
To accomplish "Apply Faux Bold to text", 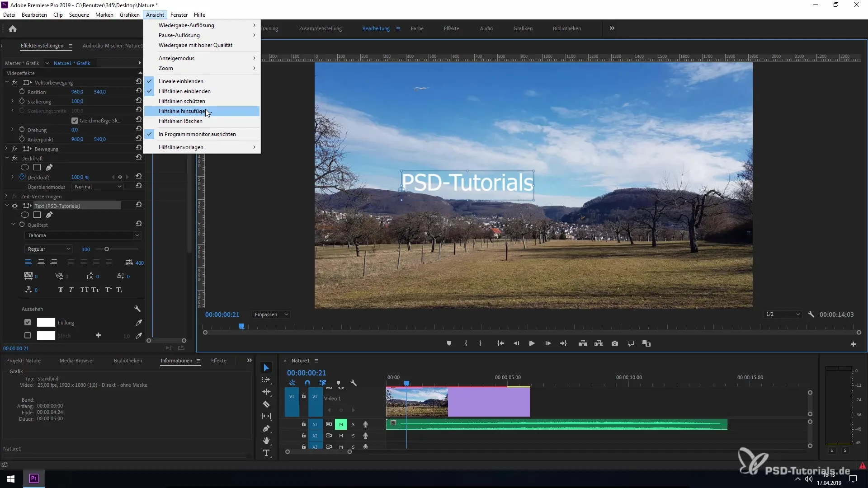I will [x=61, y=290].
